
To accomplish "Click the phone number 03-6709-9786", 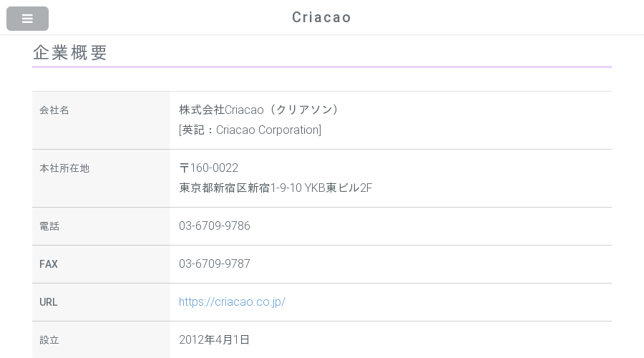I will tap(215, 226).
